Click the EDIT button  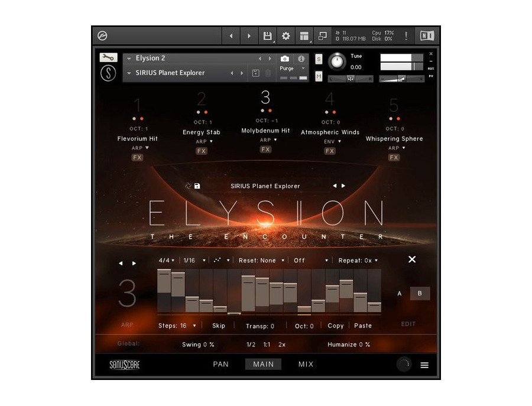click(408, 324)
